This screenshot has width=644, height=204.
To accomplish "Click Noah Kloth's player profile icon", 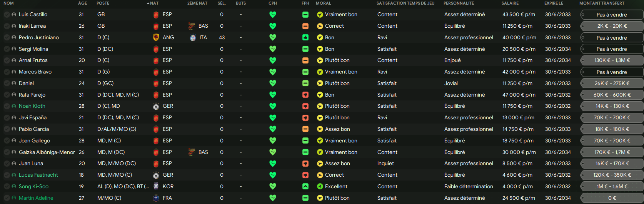I will click(14, 106).
